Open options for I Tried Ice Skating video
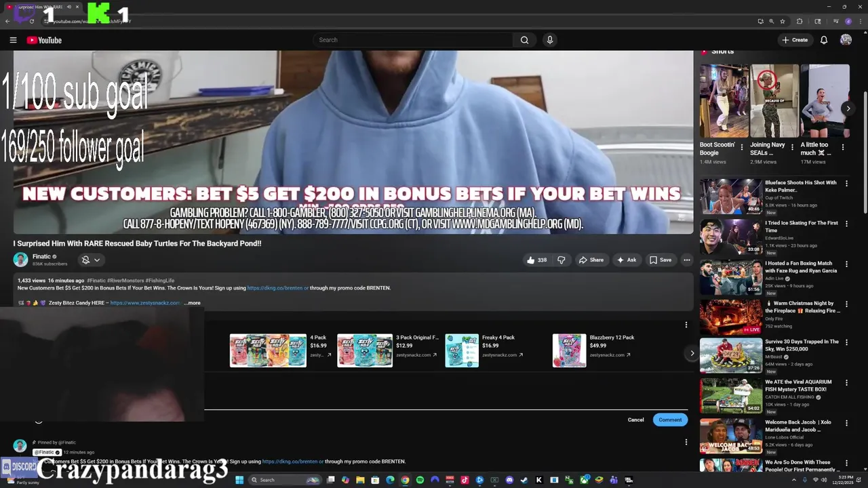 point(846,224)
